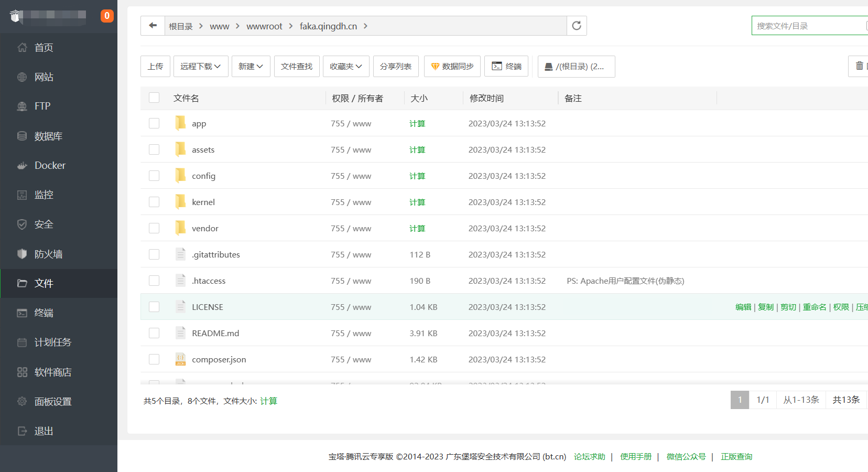Navigate to wwwroot in the breadcrumb

click(264, 26)
